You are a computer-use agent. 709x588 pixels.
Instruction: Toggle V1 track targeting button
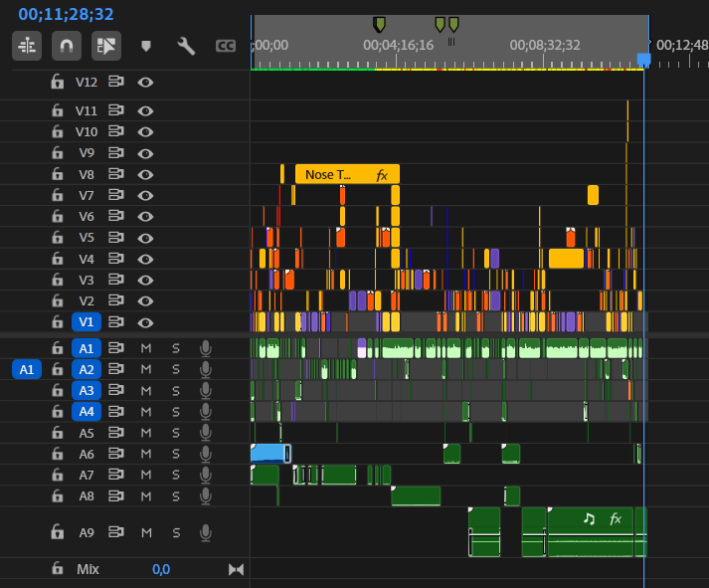point(87,322)
